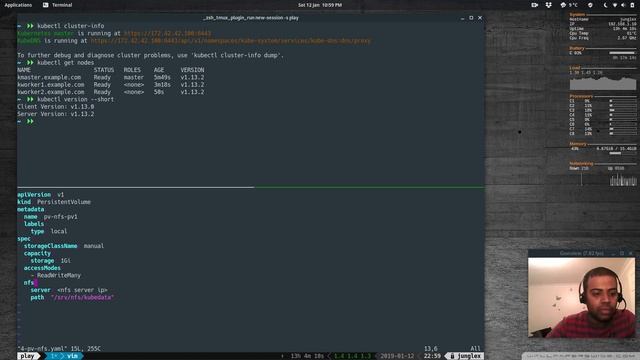Click the 'kubectl get nodes' command text
640x360 pixels.
pos(66,63)
